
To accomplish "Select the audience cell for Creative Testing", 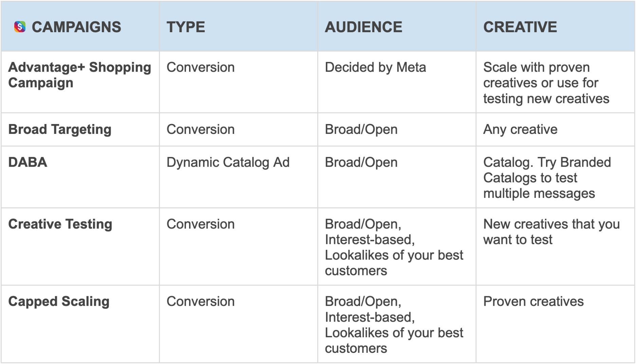I will point(394,247).
